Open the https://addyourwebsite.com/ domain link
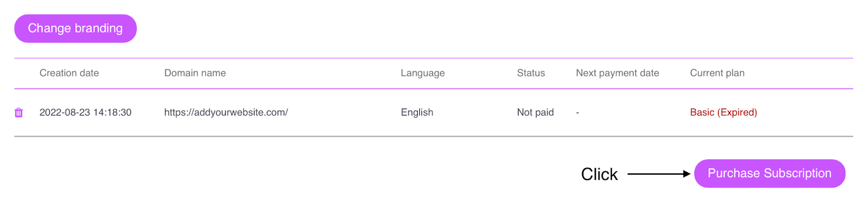The width and height of the screenshot is (868, 199). (226, 112)
